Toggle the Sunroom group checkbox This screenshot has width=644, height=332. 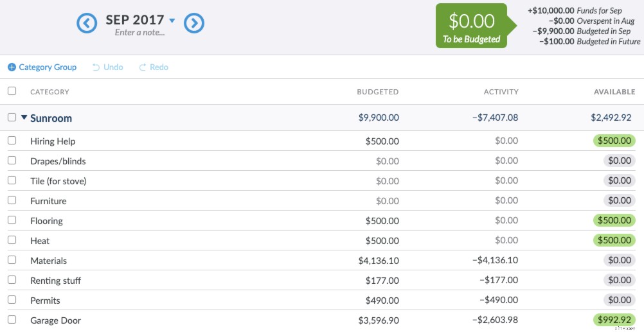pyautogui.click(x=12, y=118)
